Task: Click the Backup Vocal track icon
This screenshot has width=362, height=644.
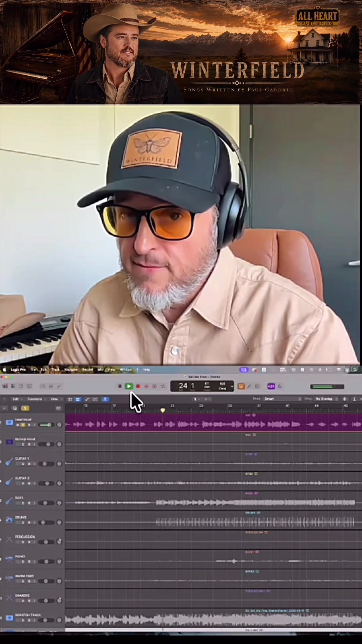Action: (x=9, y=442)
